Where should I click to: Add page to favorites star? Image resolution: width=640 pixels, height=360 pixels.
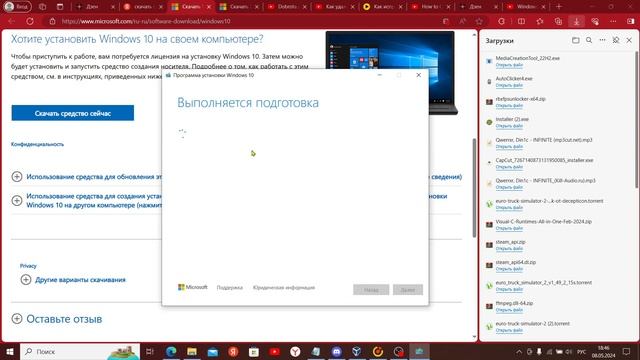click(x=479, y=21)
